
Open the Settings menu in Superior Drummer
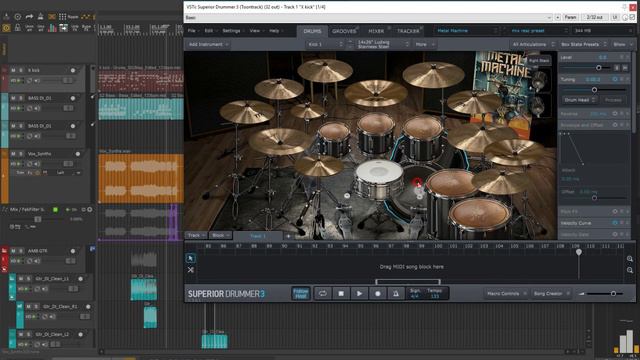tap(233, 31)
